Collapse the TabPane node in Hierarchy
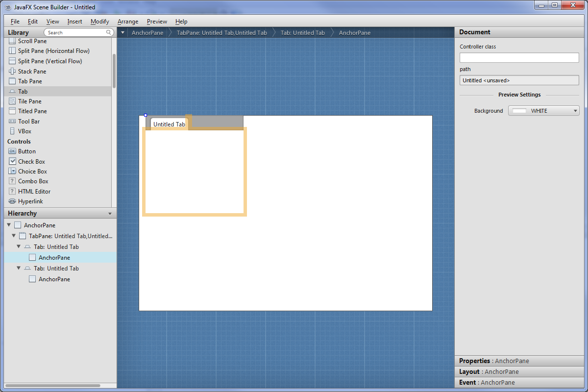The image size is (588, 392). pos(14,236)
